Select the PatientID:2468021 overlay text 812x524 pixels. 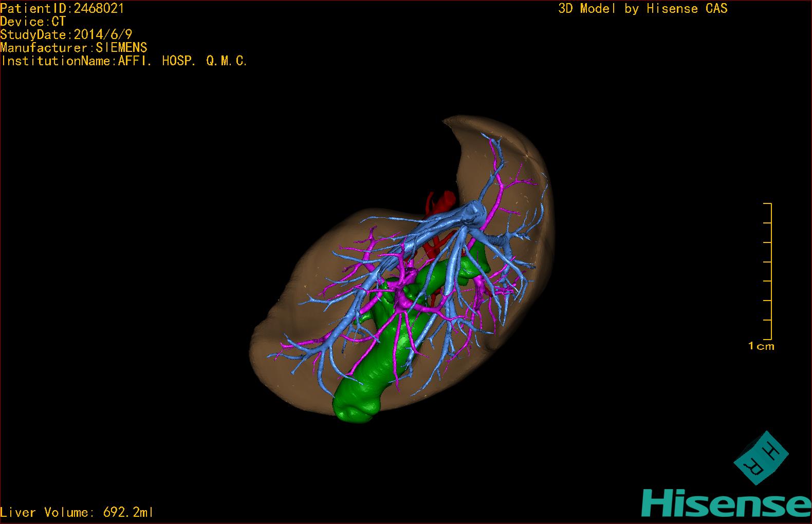pyautogui.click(x=62, y=8)
